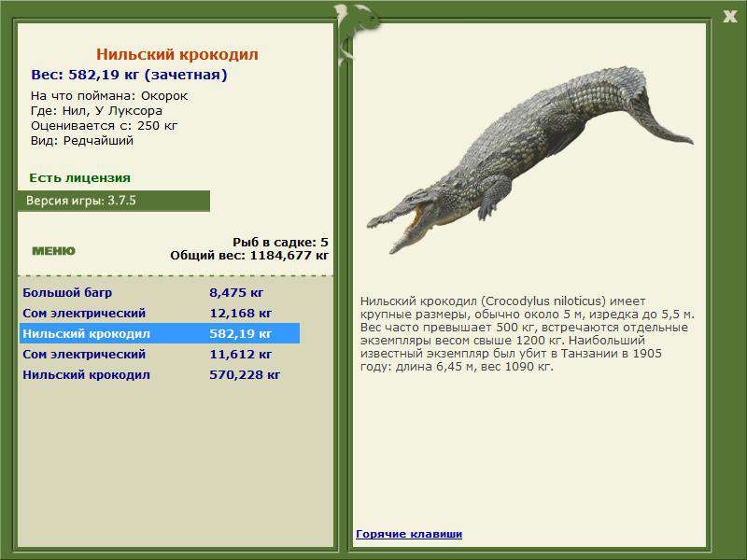The image size is (747, 560).
Task: Click the Nile crocodile picture
Action: 529,160
